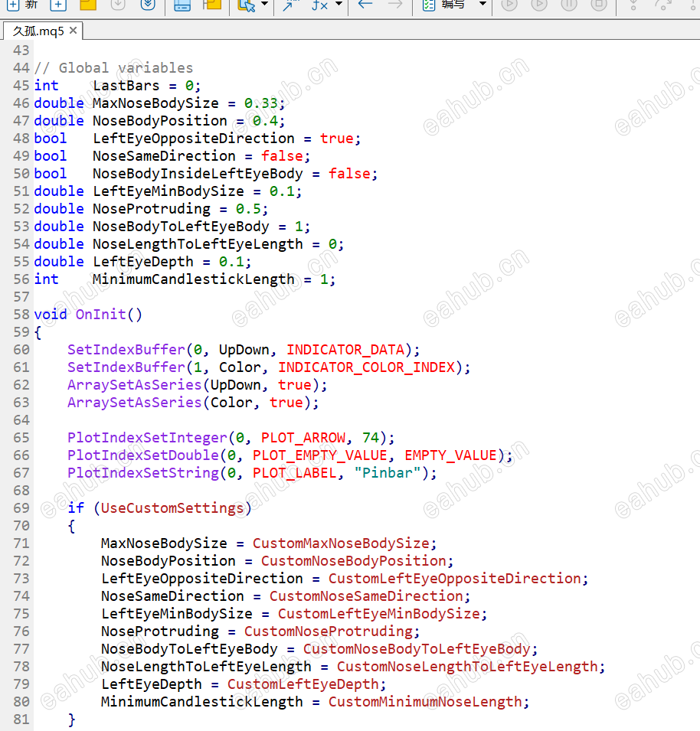
Task: Click 'CustomLeftEyeMinBodySize' on line 75
Action: pos(378,614)
